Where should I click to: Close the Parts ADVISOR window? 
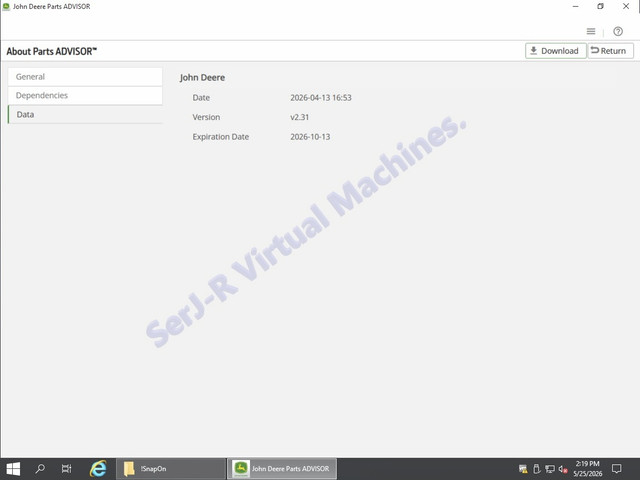tap(626, 6)
